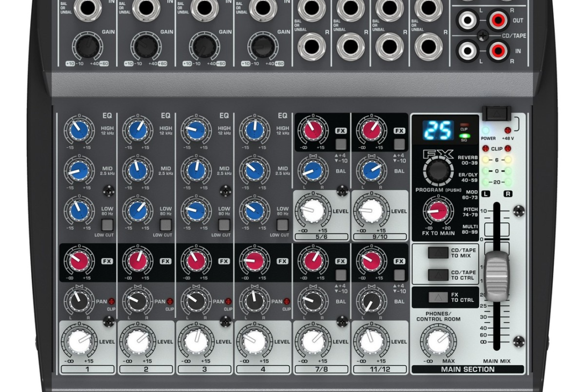Viewport: 585px width, 392px height.
Task: Click the channel 4 GAIN knob
Action: (263, 47)
